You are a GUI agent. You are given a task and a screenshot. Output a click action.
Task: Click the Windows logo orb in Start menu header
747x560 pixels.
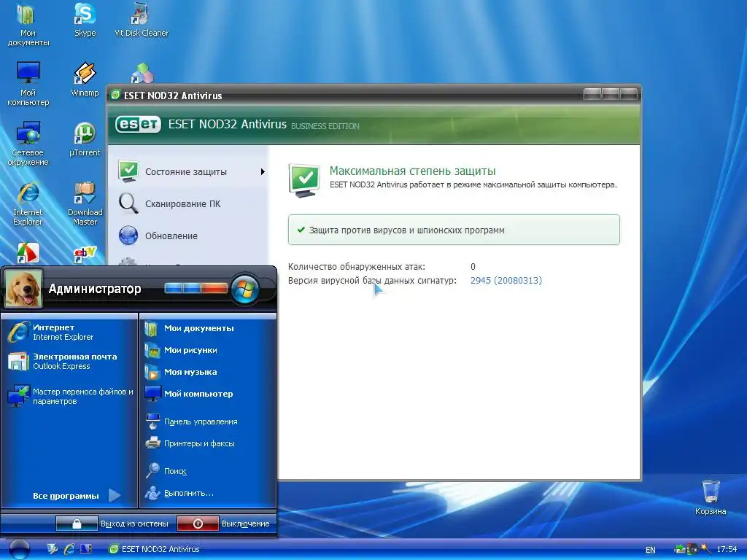(244, 289)
